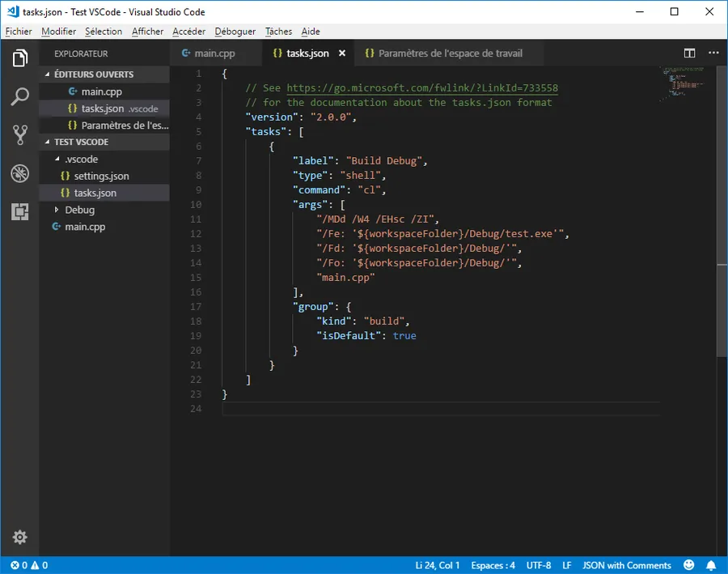The width and height of the screenshot is (728, 574).
Task: Open the Manage gear menu
Action: click(20, 538)
